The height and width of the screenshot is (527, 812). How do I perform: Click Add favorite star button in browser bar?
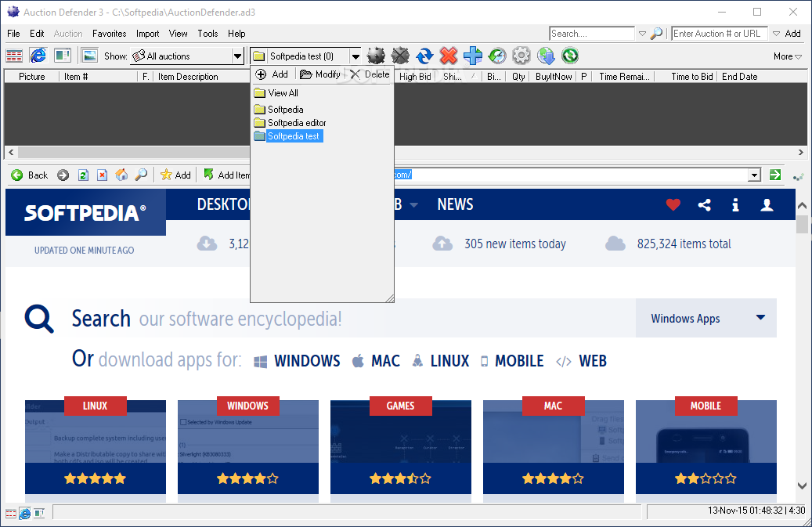pos(175,175)
